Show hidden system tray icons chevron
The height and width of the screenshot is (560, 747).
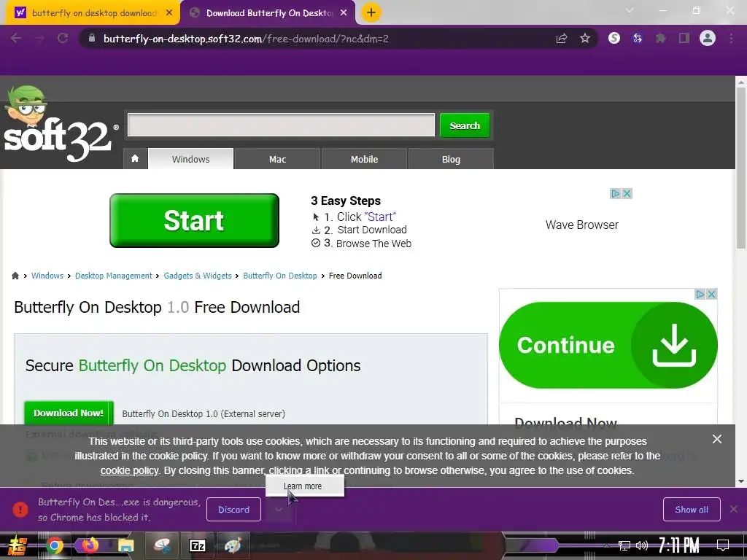click(606, 545)
